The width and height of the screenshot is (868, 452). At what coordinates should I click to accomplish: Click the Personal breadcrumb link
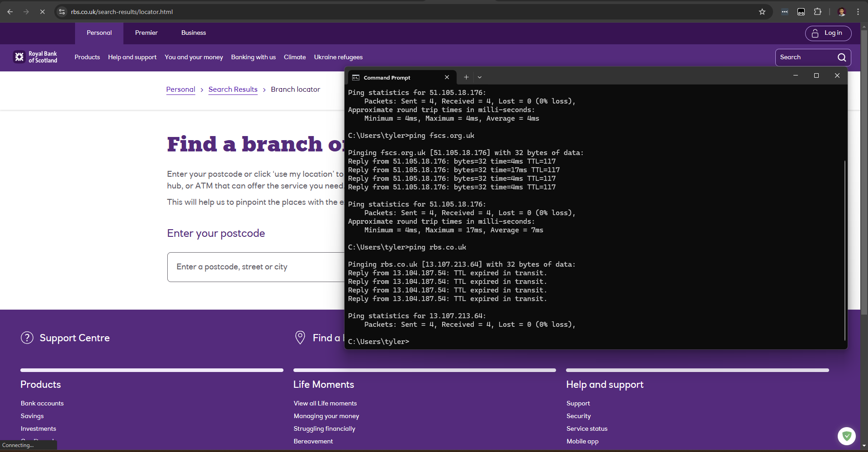tap(181, 89)
